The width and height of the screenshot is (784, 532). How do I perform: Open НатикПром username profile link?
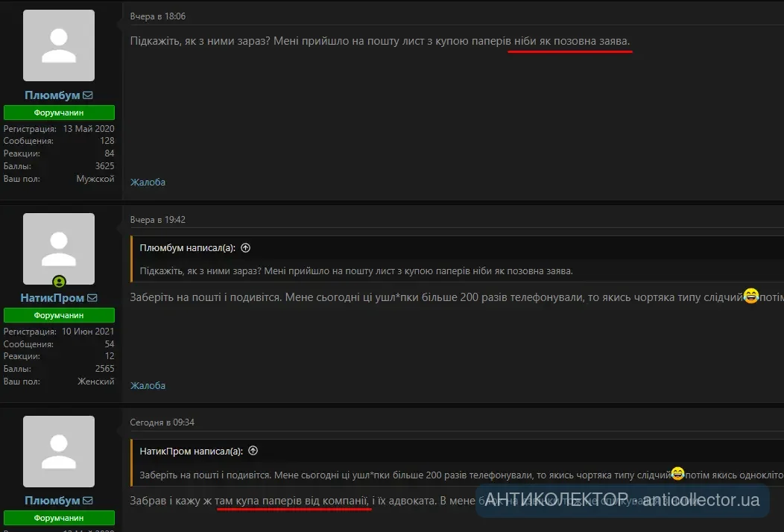(52, 298)
